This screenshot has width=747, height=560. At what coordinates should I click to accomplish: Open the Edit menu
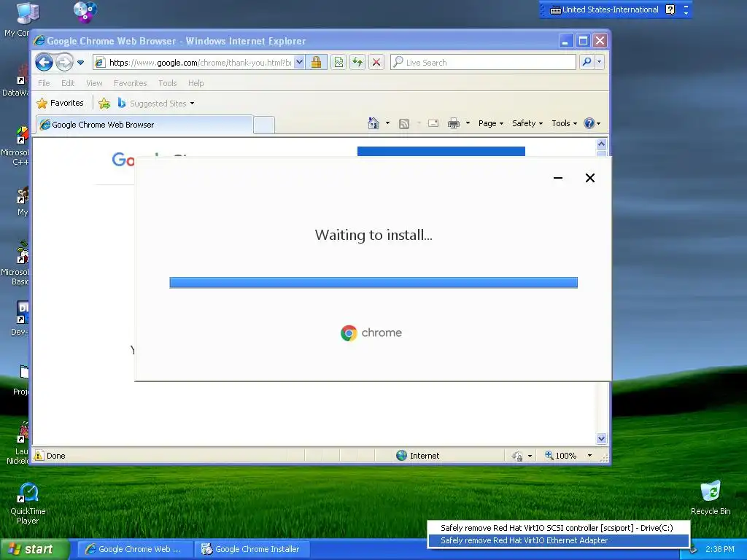[x=68, y=83]
